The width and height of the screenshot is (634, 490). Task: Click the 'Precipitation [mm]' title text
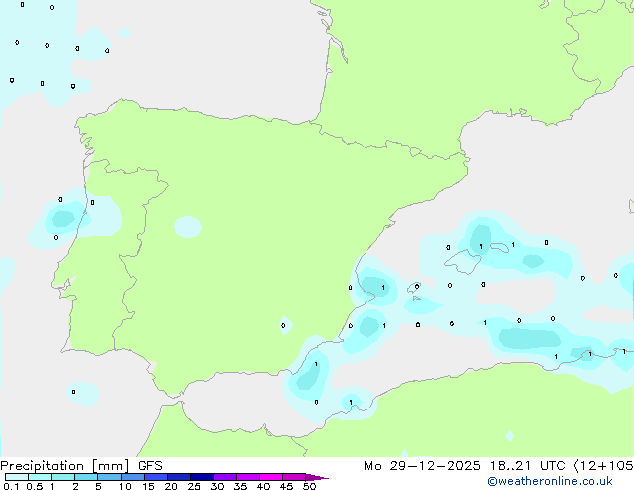[65, 466]
